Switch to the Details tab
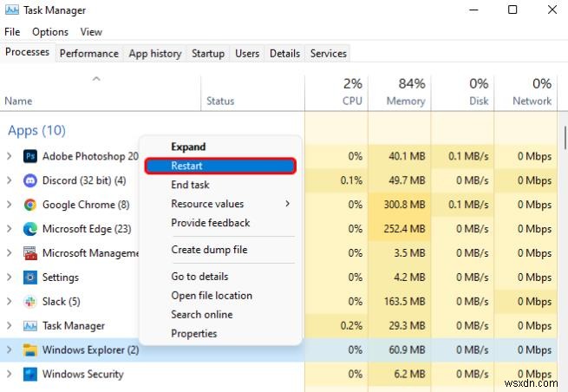The width and height of the screenshot is (568, 392). tap(284, 54)
